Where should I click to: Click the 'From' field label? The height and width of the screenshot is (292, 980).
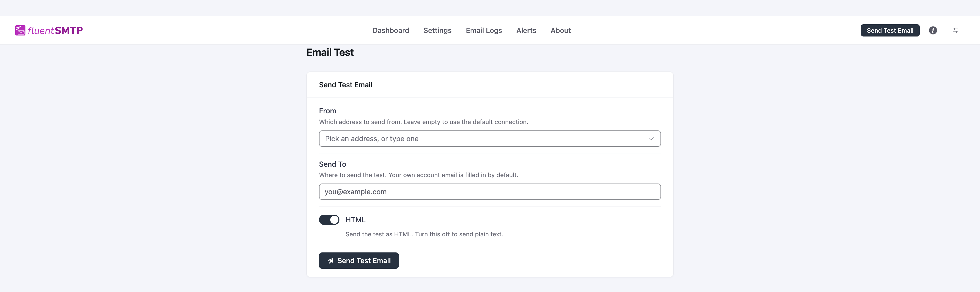pyautogui.click(x=327, y=111)
